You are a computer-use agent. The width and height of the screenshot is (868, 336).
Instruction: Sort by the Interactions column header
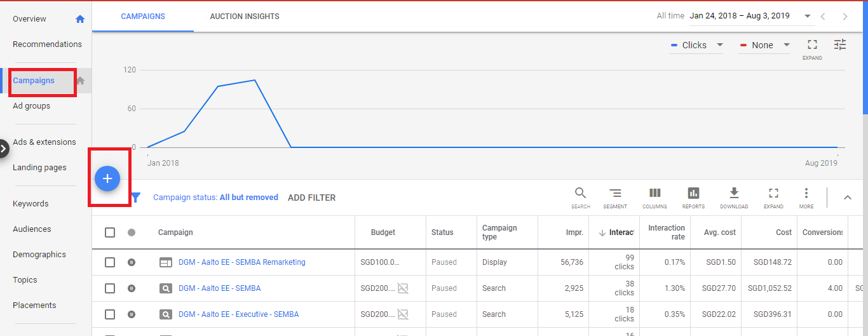pyautogui.click(x=616, y=232)
